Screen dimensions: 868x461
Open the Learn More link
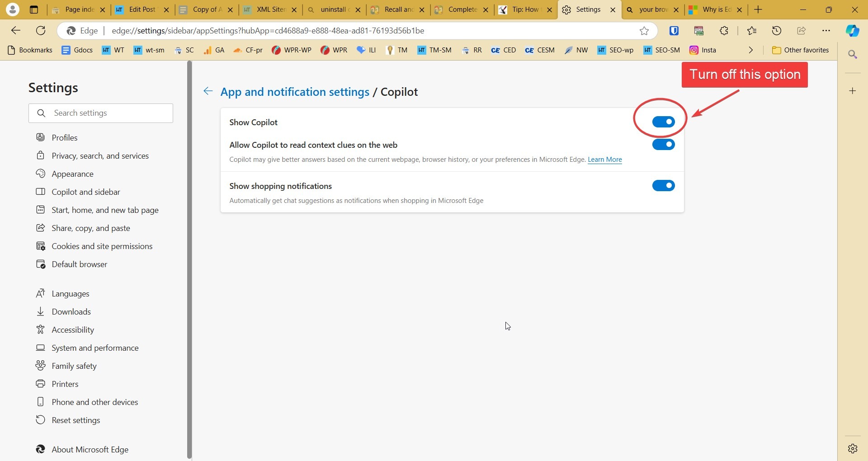click(x=604, y=160)
